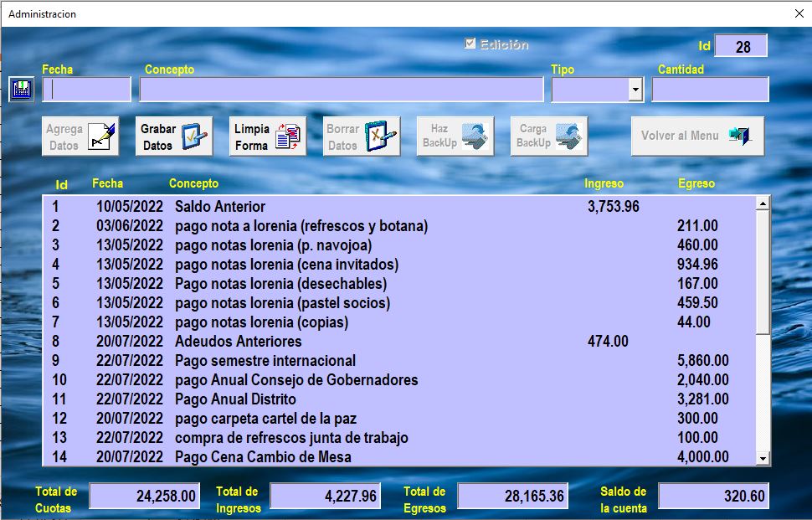Click the Total de Cuotas field 24,258.00
Viewport: 812px width, 520px height.
(x=145, y=496)
